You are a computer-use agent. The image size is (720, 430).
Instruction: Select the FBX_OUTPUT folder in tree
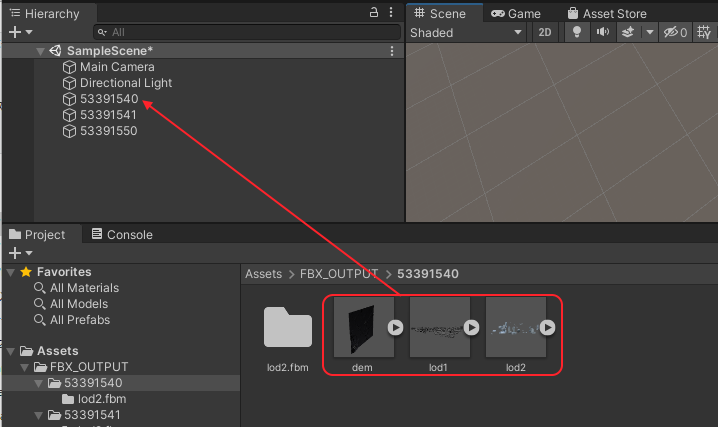[x=89, y=367]
